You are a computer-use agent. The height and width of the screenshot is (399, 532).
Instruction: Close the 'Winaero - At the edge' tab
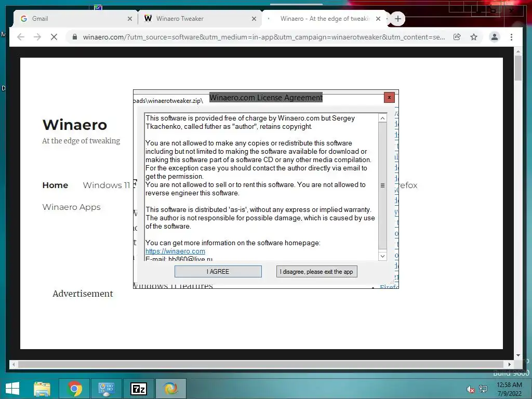(378, 19)
